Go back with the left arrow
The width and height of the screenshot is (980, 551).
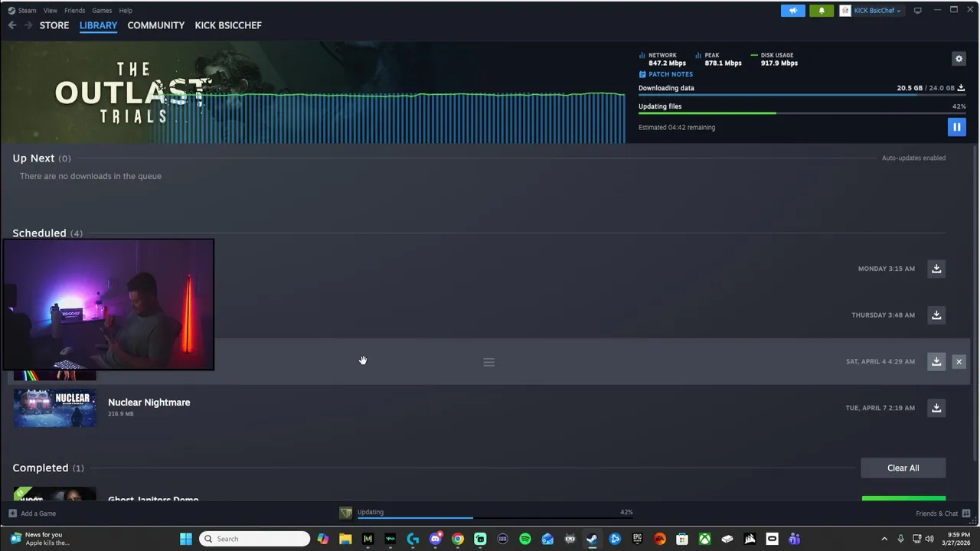point(12,25)
